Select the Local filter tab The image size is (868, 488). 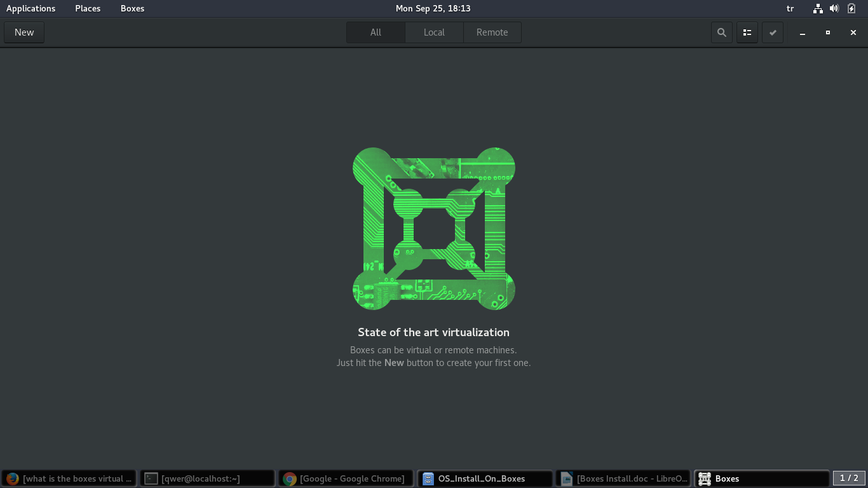(434, 32)
